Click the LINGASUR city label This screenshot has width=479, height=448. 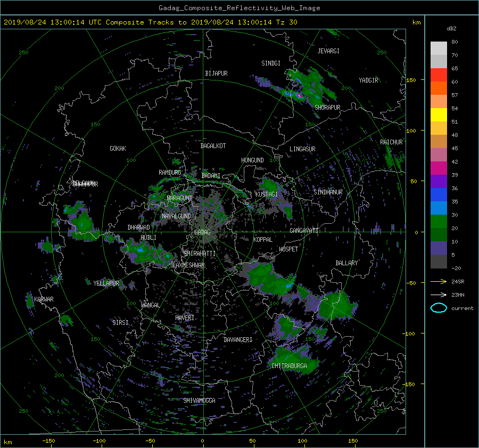click(302, 149)
